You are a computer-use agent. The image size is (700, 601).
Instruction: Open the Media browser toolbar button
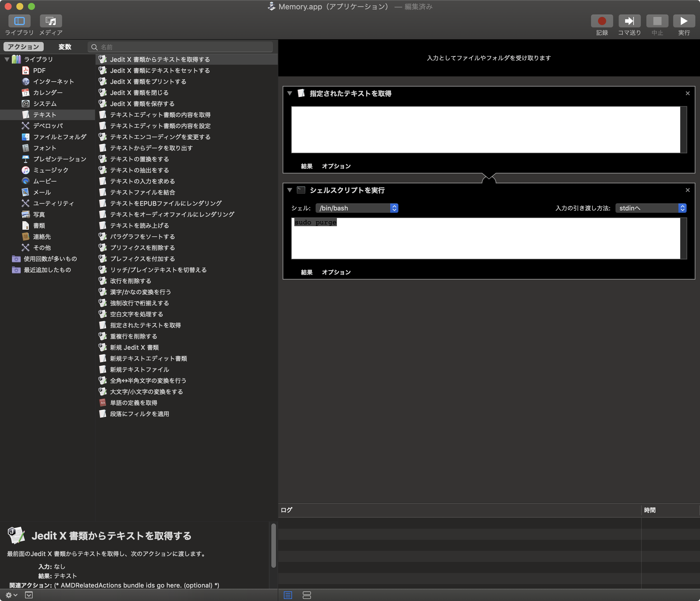pyautogui.click(x=51, y=21)
